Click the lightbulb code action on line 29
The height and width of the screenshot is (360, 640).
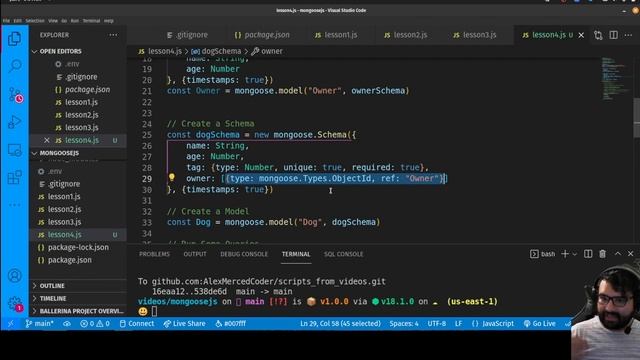[x=171, y=178]
